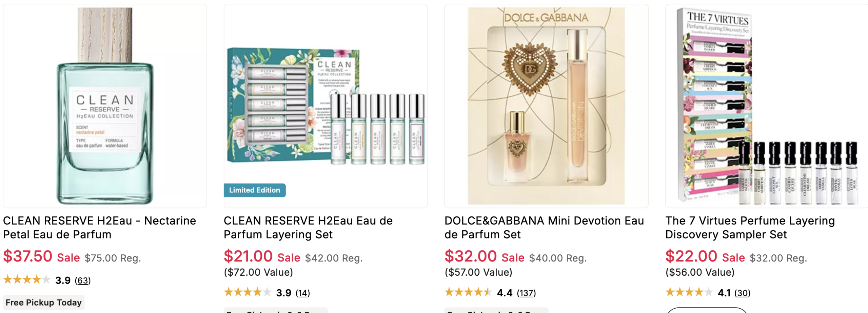Open the 63 reviews link

click(x=83, y=280)
